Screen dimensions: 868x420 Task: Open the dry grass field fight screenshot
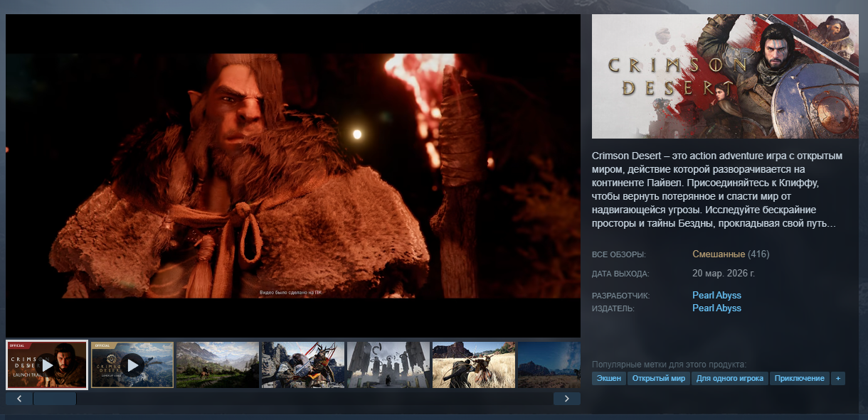coord(474,365)
